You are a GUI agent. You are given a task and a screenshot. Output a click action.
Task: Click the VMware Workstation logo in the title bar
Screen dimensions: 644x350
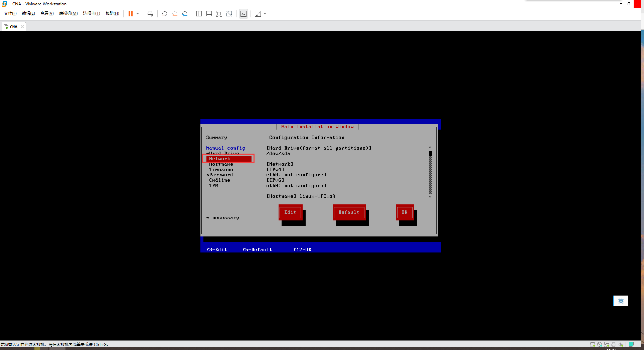tap(4, 4)
